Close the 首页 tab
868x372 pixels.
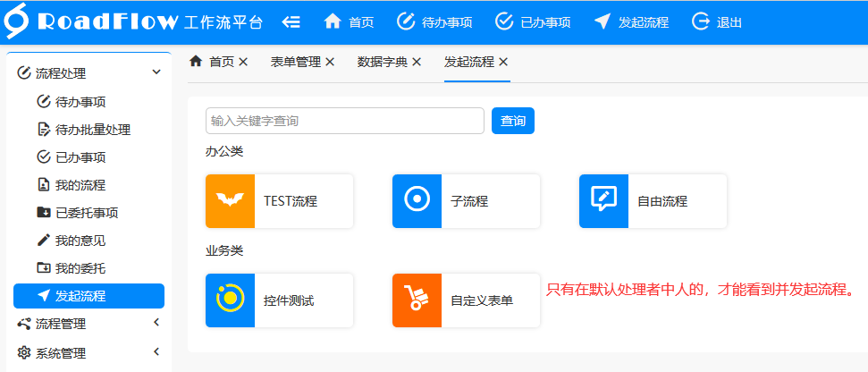click(243, 62)
